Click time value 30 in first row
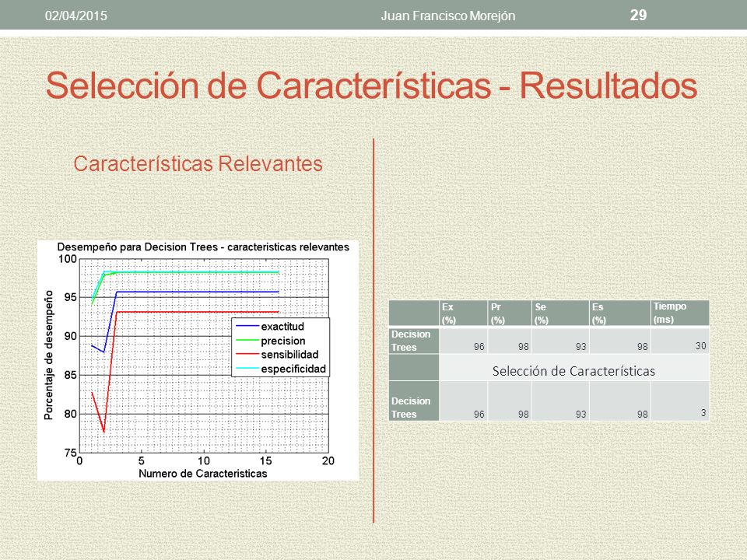The width and height of the screenshot is (747, 560). [700, 346]
